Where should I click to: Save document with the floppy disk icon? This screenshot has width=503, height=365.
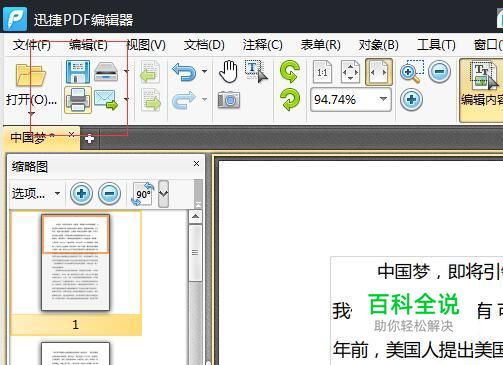coord(78,72)
